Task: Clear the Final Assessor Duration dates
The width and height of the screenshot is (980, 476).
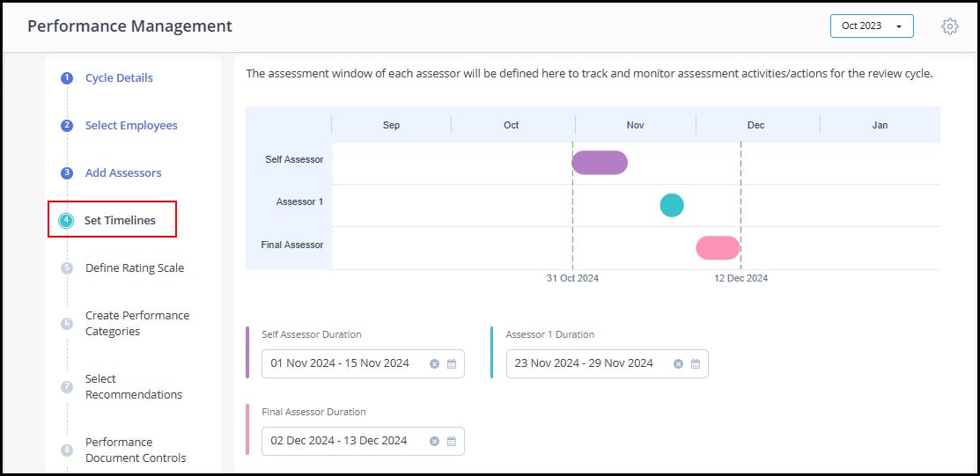Action: tap(434, 442)
